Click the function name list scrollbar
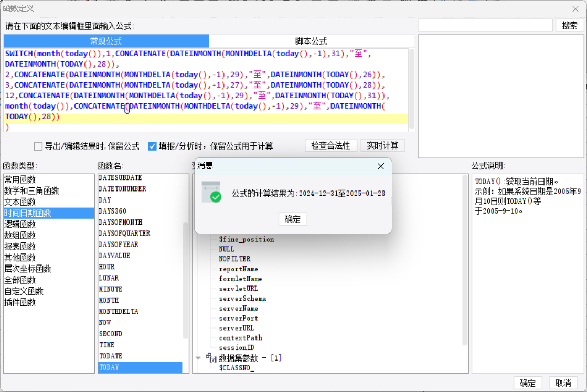Image resolution: width=587 pixels, height=392 pixels. click(185, 280)
